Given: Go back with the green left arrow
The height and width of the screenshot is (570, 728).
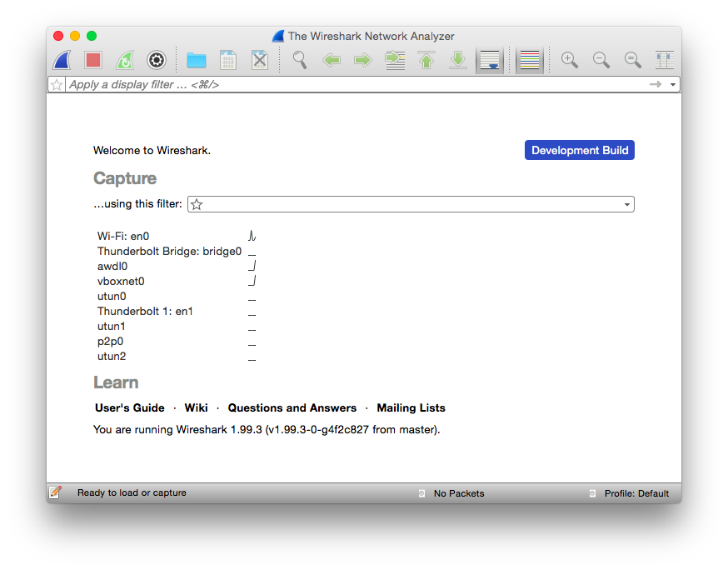Looking at the screenshot, I should point(332,60).
